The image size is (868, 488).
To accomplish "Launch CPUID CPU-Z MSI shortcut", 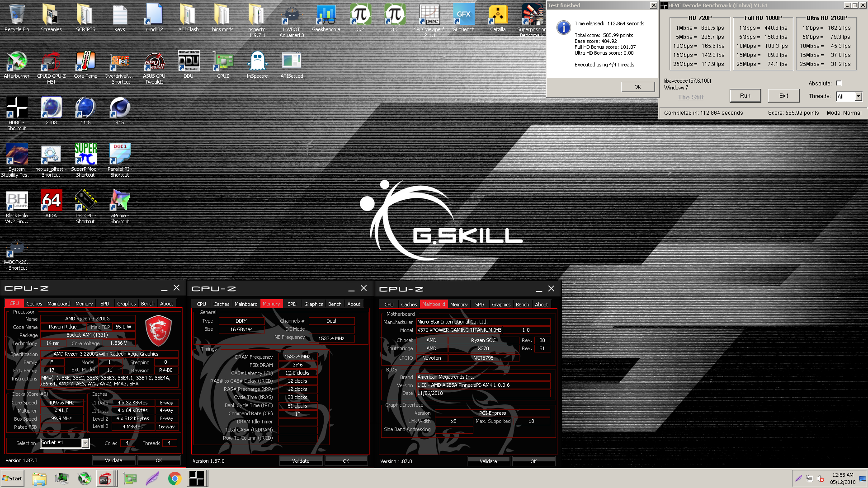I will (51, 67).
